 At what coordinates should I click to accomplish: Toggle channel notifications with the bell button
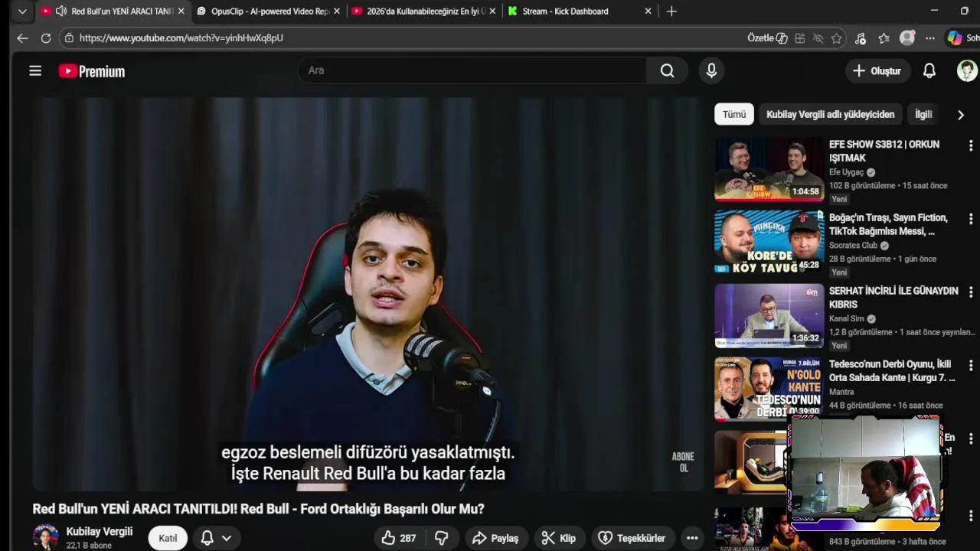coord(207,538)
